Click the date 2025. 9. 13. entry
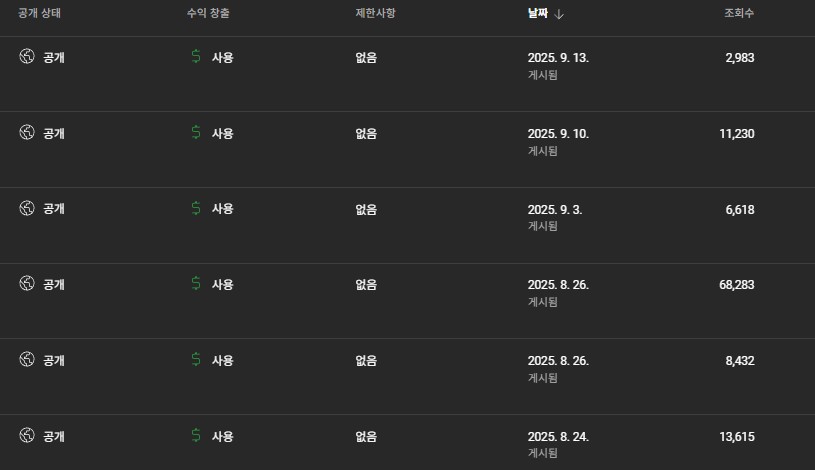 (x=558, y=58)
